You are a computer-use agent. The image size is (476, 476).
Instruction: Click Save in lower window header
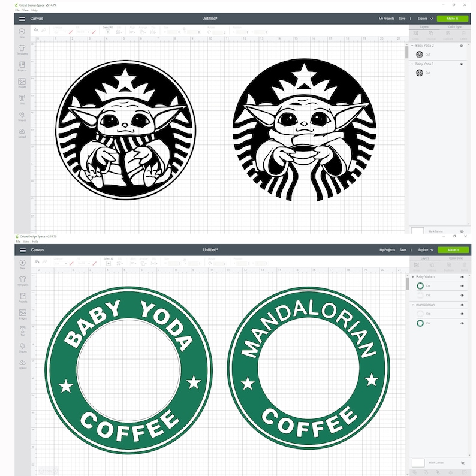pos(402,250)
